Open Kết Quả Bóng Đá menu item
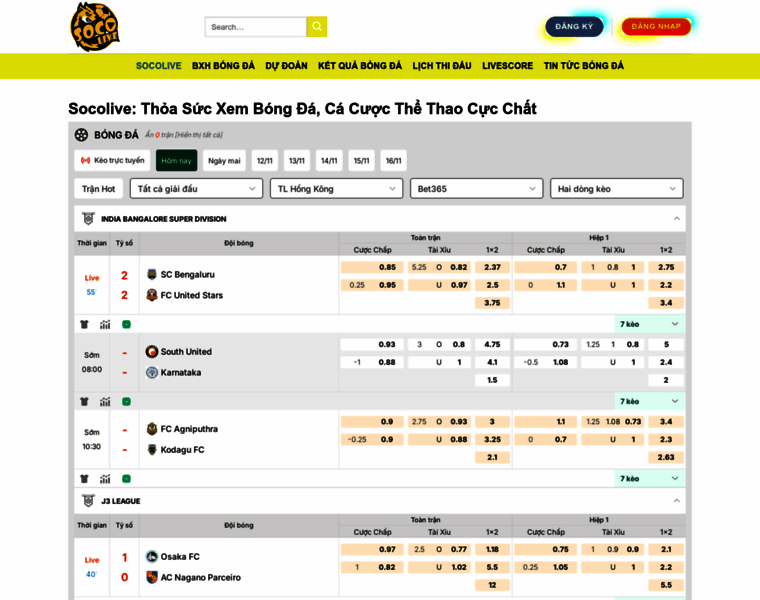Screen dimensions: 760x600 pyautogui.click(x=360, y=66)
